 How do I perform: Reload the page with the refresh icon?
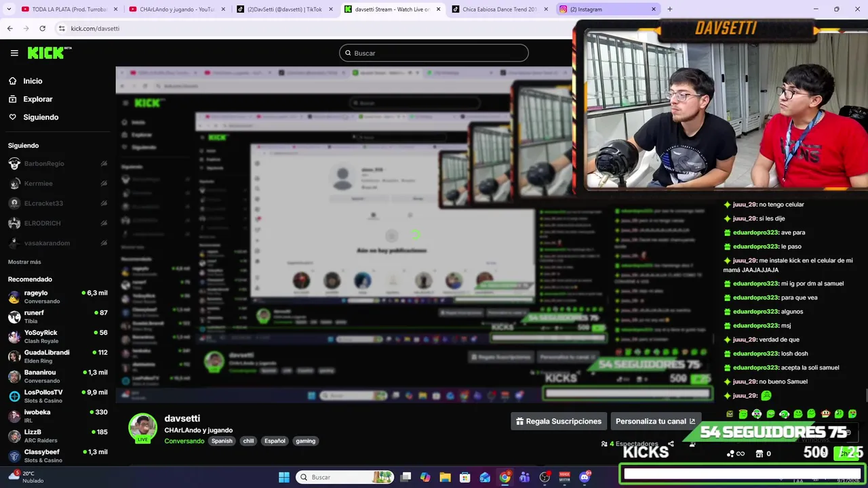click(x=42, y=28)
